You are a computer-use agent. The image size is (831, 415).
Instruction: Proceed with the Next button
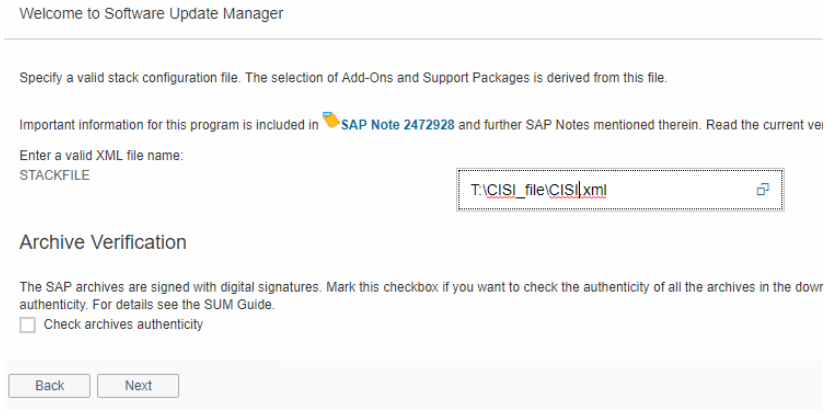tap(138, 386)
